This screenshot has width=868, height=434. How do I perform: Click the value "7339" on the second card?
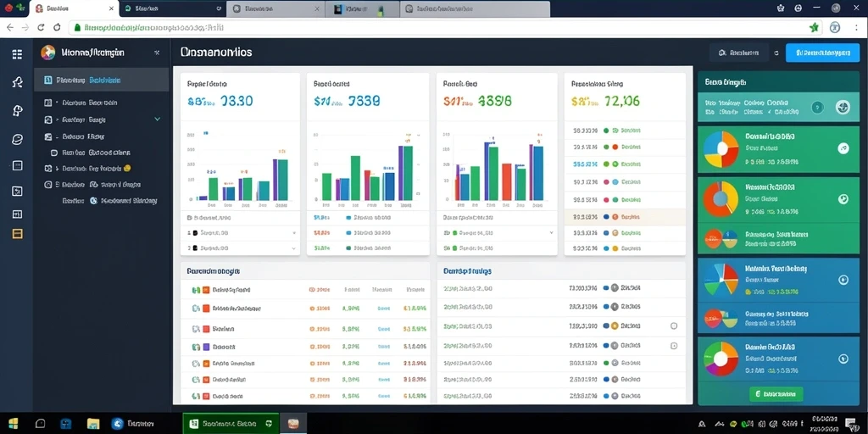point(363,101)
